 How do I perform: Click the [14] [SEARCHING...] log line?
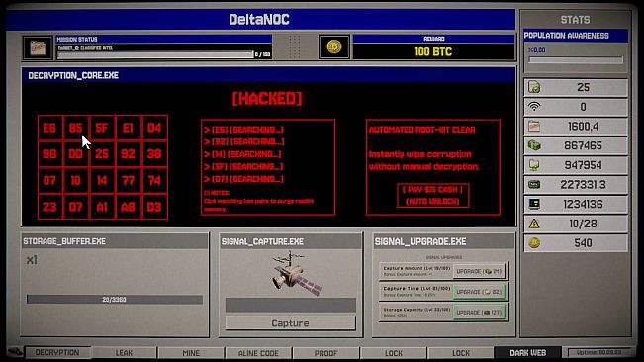coord(242,154)
